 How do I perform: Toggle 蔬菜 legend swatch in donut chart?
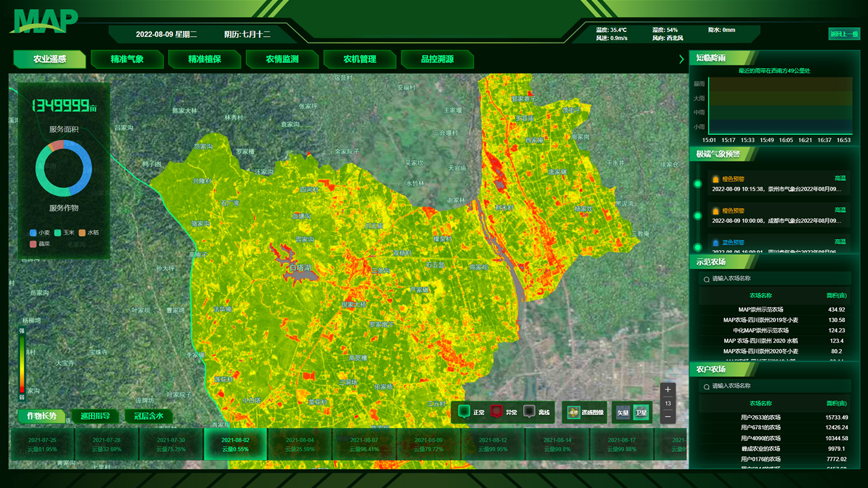(x=33, y=244)
